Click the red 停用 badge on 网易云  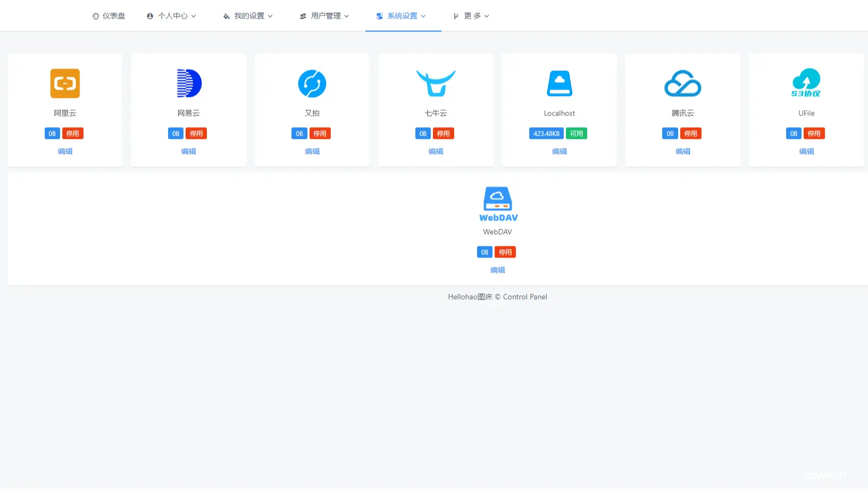tap(196, 134)
